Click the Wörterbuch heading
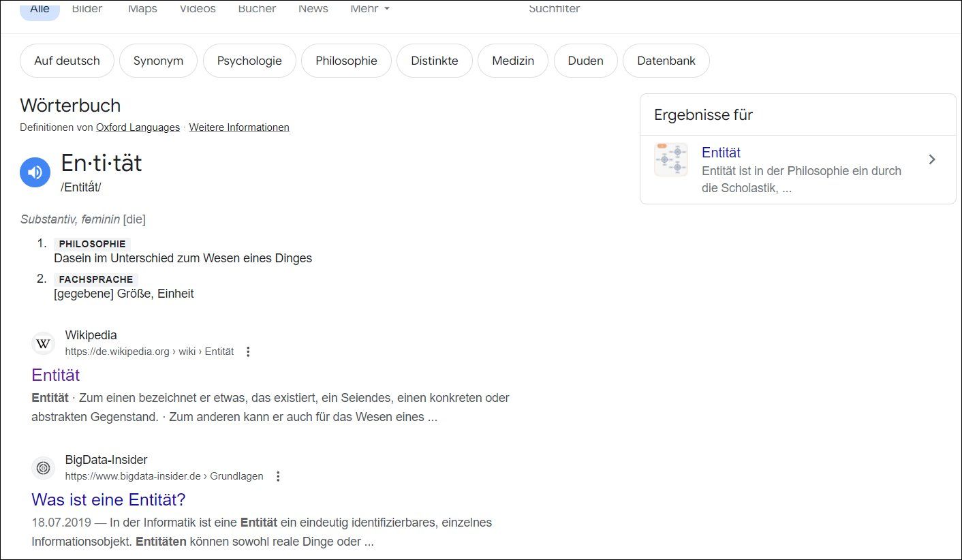Screen dimensions: 962x560 pos(70,106)
